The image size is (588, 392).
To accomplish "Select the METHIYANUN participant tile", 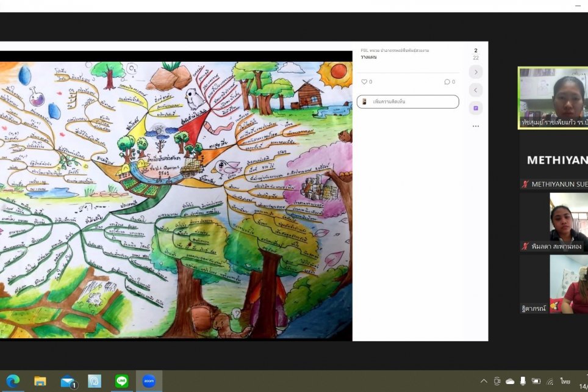I will (553, 161).
